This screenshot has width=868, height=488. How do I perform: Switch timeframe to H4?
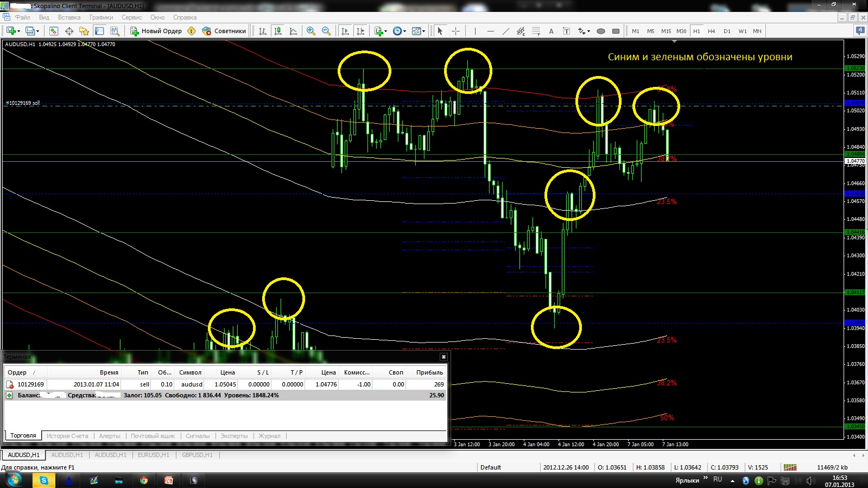click(x=712, y=31)
